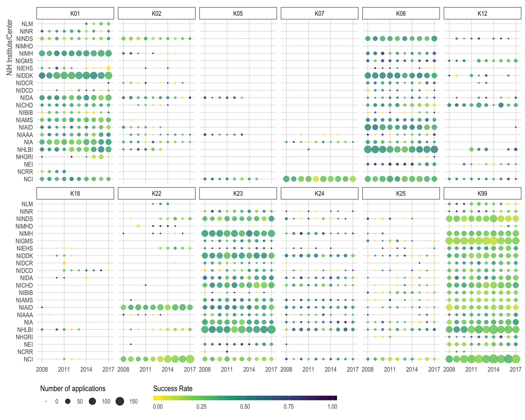Click the NIMH label beside the K01 panel

pos(26,53)
